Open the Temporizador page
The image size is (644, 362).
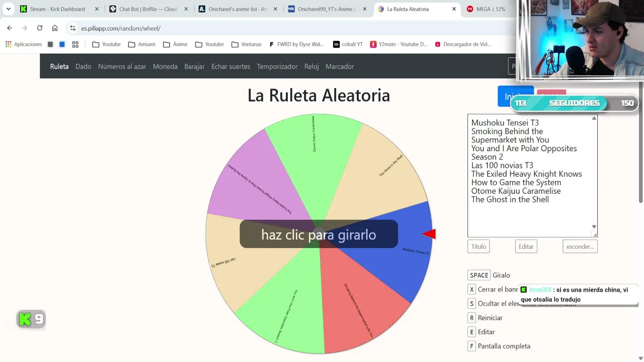click(x=277, y=66)
